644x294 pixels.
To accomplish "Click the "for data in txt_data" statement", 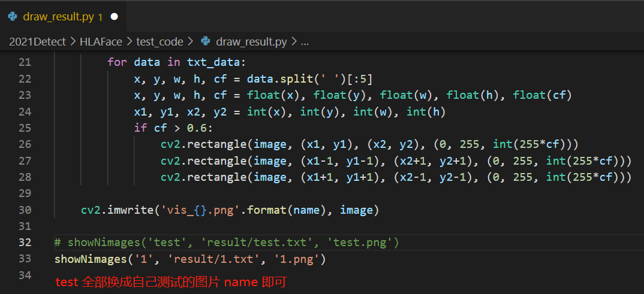I will [x=176, y=62].
